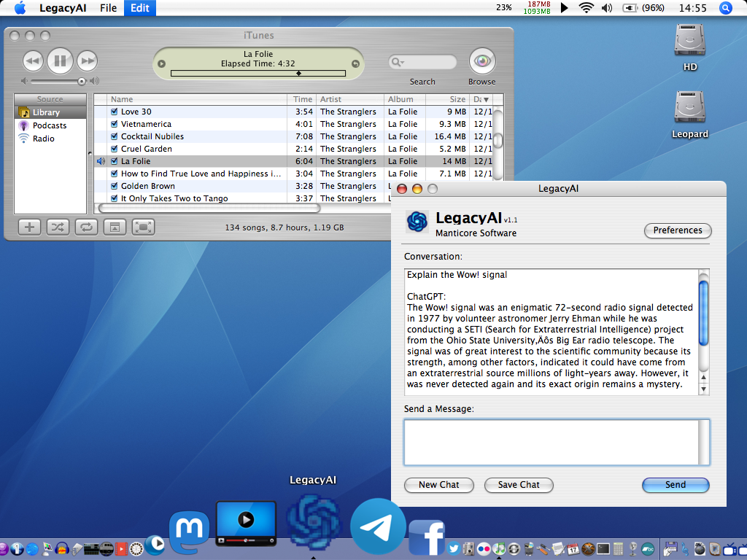
Task: Click the track progress bar diamond
Action: pyautogui.click(x=298, y=74)
